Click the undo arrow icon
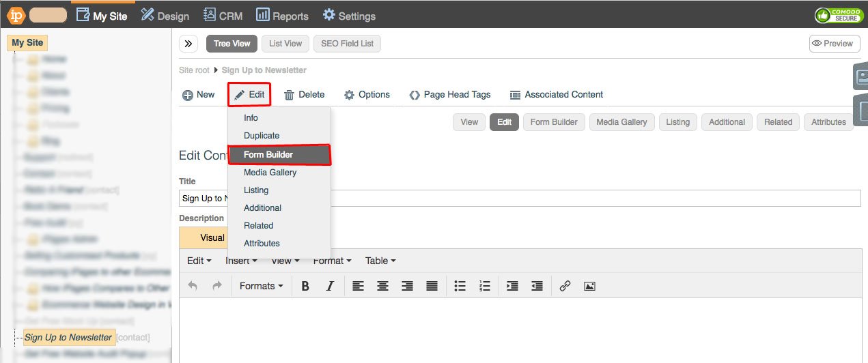This screenshot has height=363, width=868. click(x=193, y=287)
